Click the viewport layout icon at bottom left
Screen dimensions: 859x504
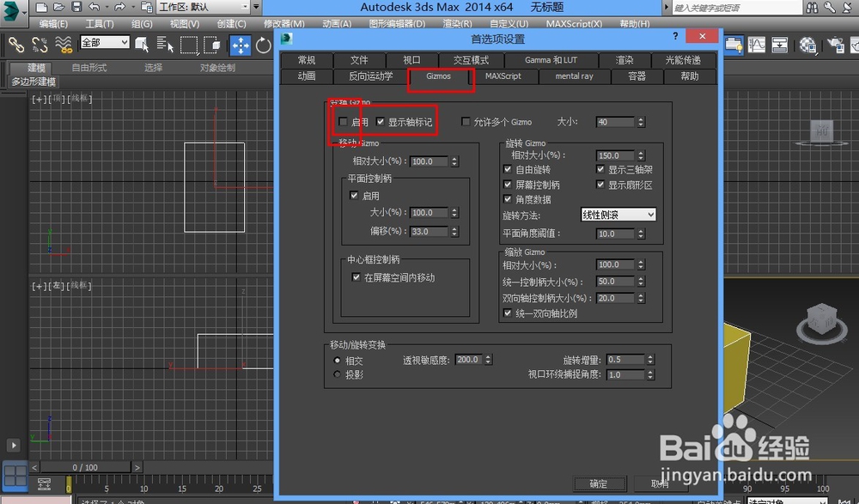tap(15, 476)
